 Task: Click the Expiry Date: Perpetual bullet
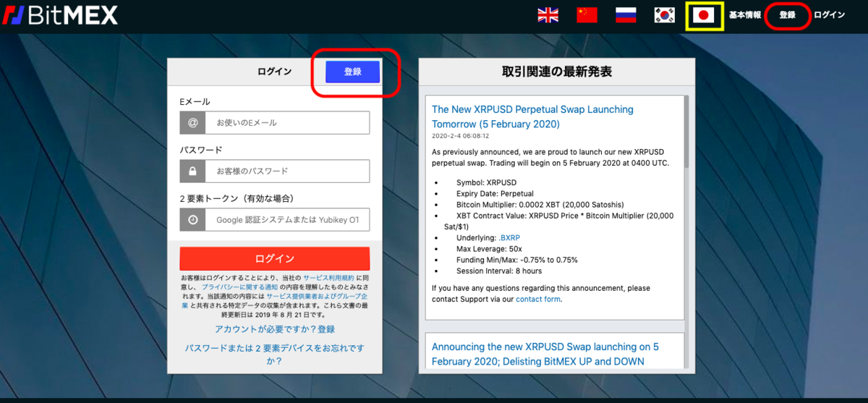point(495,193)
